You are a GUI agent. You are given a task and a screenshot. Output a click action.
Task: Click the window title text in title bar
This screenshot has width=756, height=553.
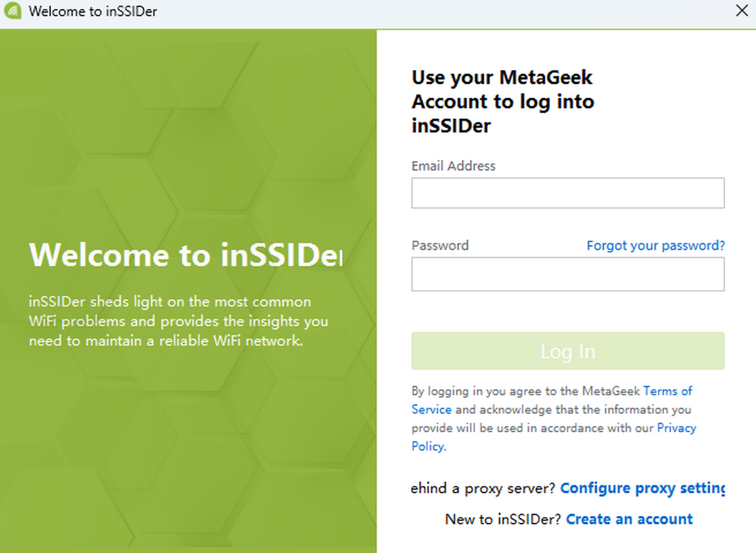pos(93,11)
